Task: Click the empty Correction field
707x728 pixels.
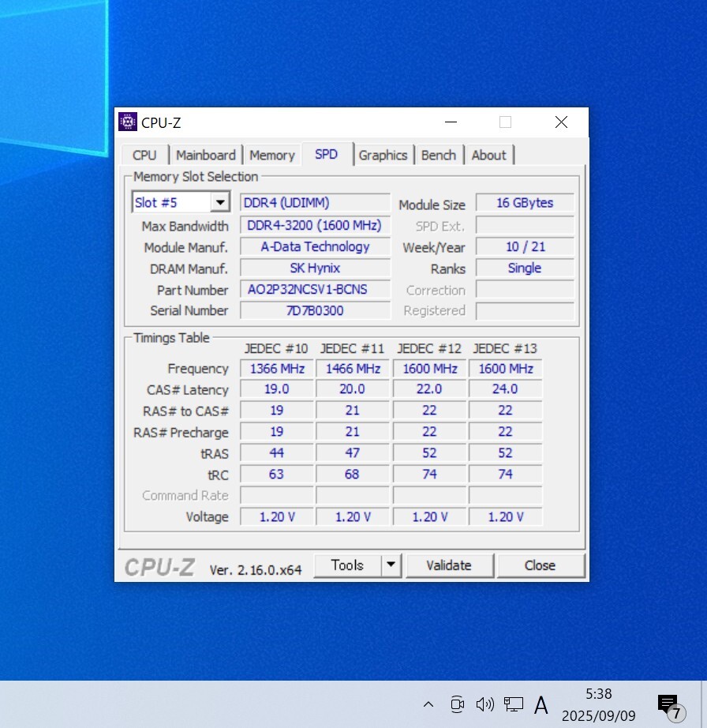Action: [525, 289]
